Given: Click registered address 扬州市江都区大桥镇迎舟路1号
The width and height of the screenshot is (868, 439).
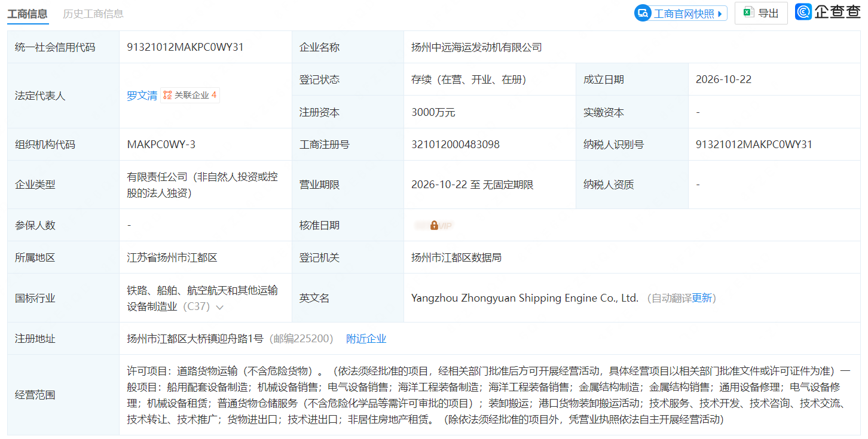Looking at the screenshot, I should click(x=195, y=339).
